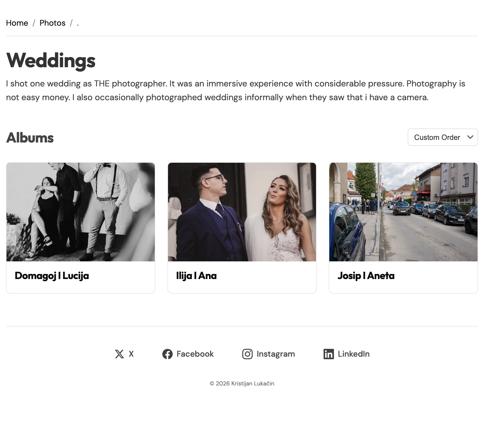Screen dimensions: 483x448
Task: Visit the Facebook text link
Action: click(195, 354)
